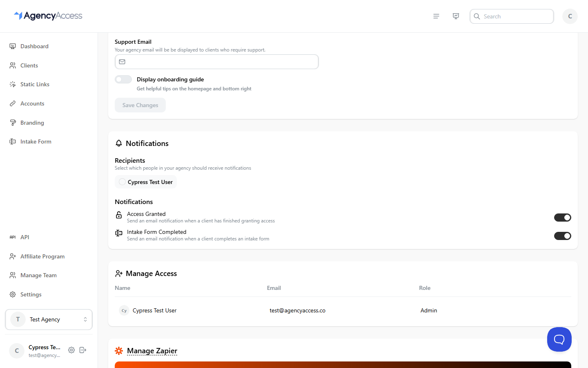This screenshot has width=588, height=368.
Task: Click the Accounts link icon
Action: (x=13, y=103)
